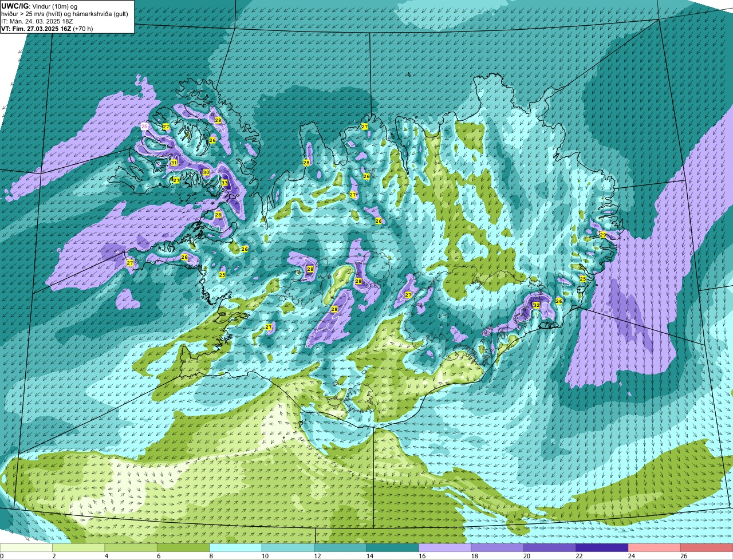
Task: Select the legend scale label '12'
Action: (317, 555)
